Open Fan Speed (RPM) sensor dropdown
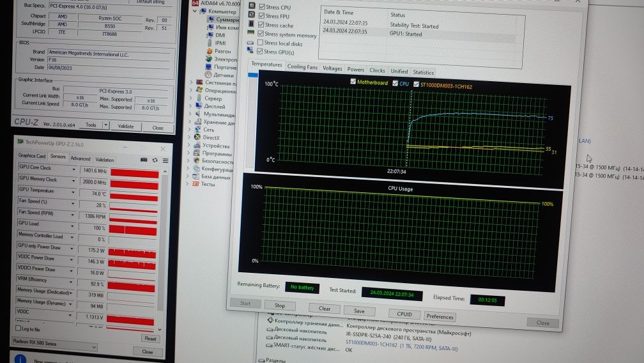644x363 pixels. (x=72, y=215)
